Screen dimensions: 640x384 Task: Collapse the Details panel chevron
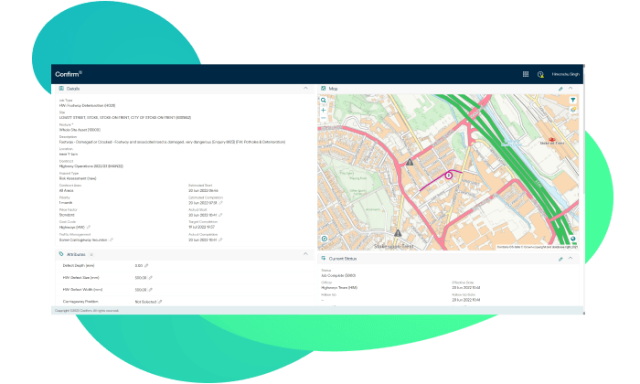pyautogui.click(x=305, y=88)
